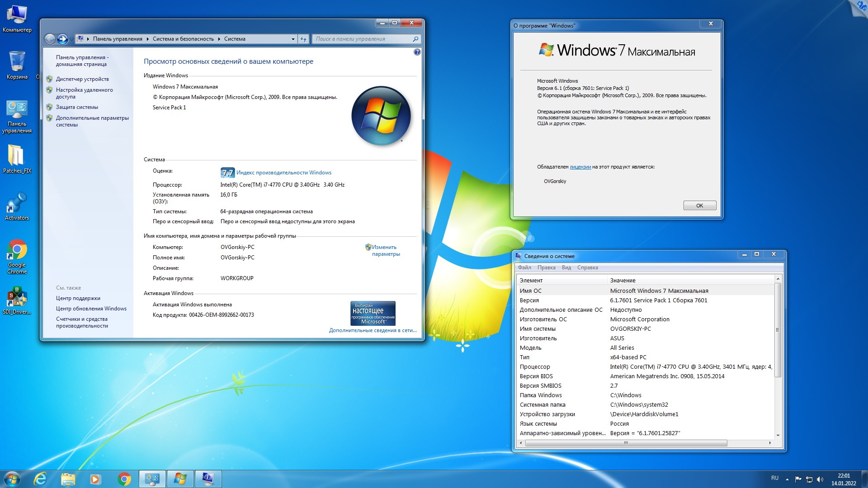
Task: Click the Элемент column header
Action: (562, 280)
